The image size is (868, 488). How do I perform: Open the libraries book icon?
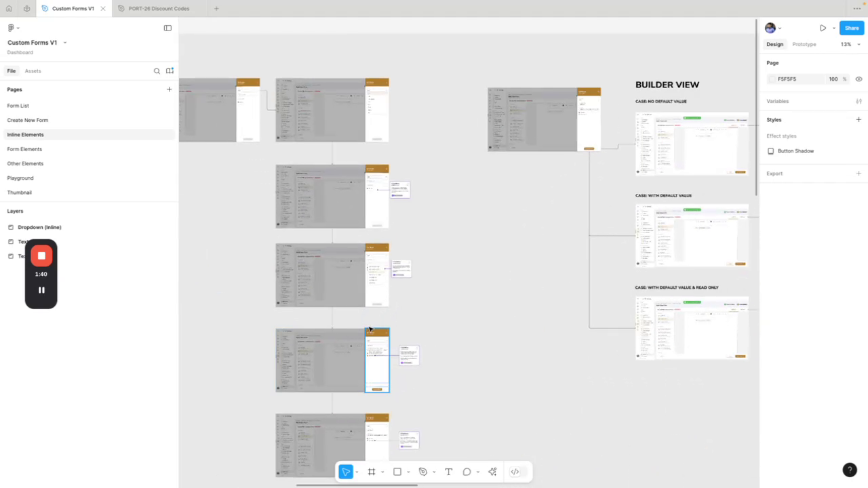pos(170,71)
